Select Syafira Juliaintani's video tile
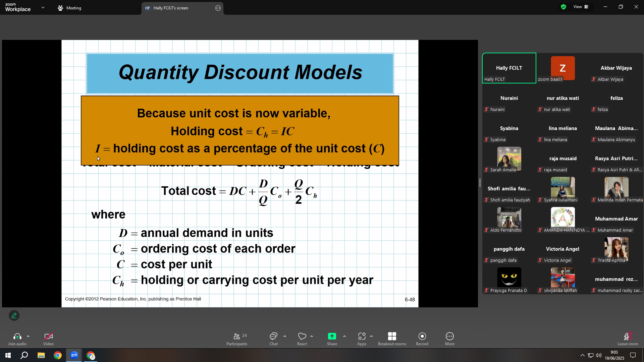Viewport: 644px width, 362px height. (x=563, y=189)
